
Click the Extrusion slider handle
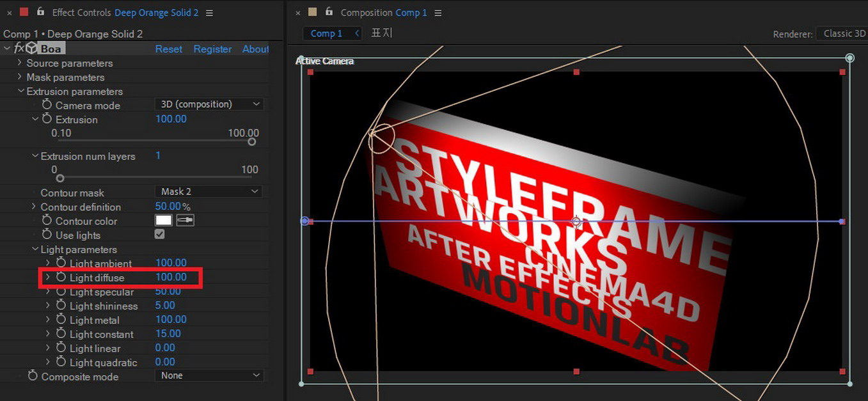click(x=252, y=141)
